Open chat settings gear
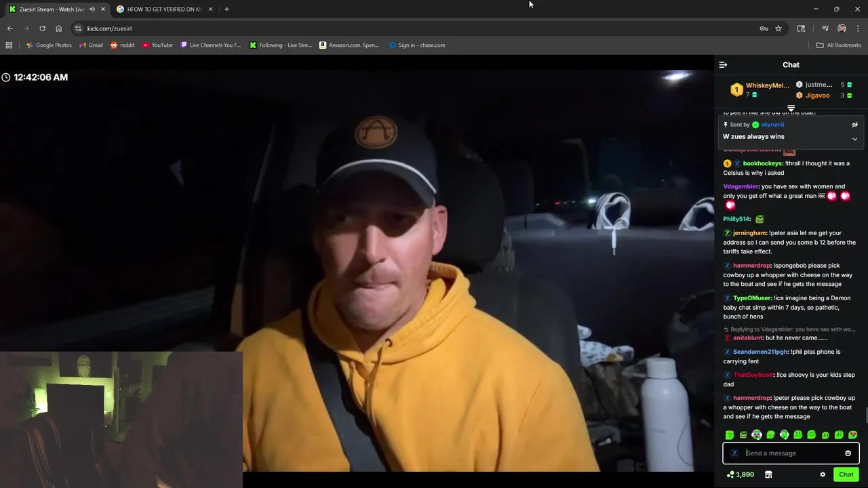Screen dimensions: 868x488 coord(823,474)
